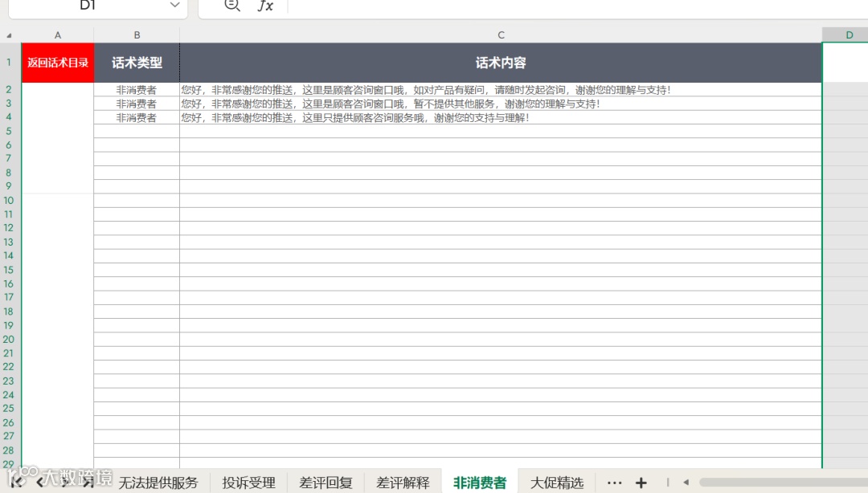Click the formula bar input area

pyautogui.click(x=578, y=6)
